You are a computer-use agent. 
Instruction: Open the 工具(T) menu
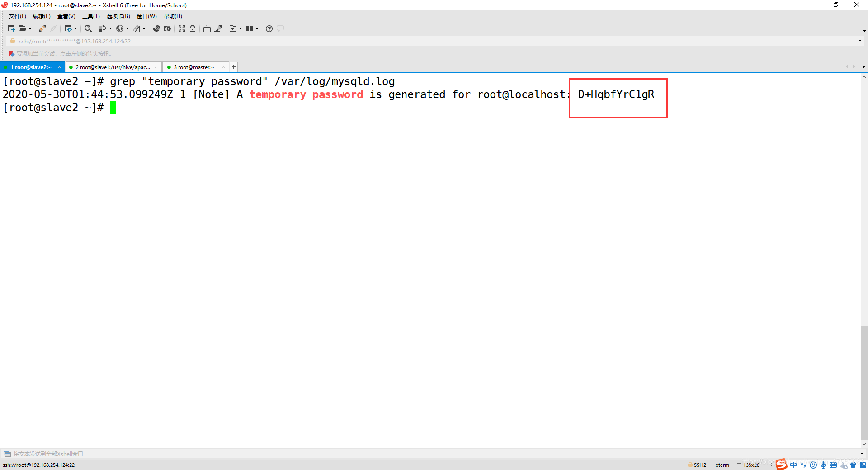pyautogui.click(x=91, y=16)
